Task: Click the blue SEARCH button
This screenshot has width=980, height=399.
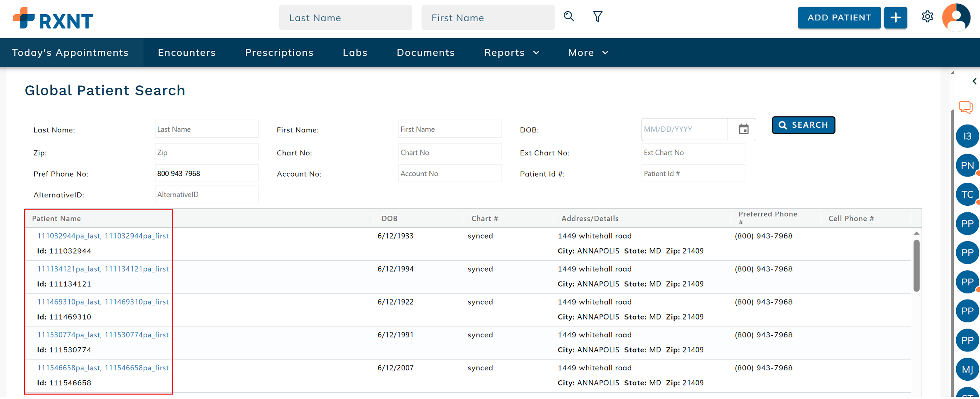Action: click(803, 125)
